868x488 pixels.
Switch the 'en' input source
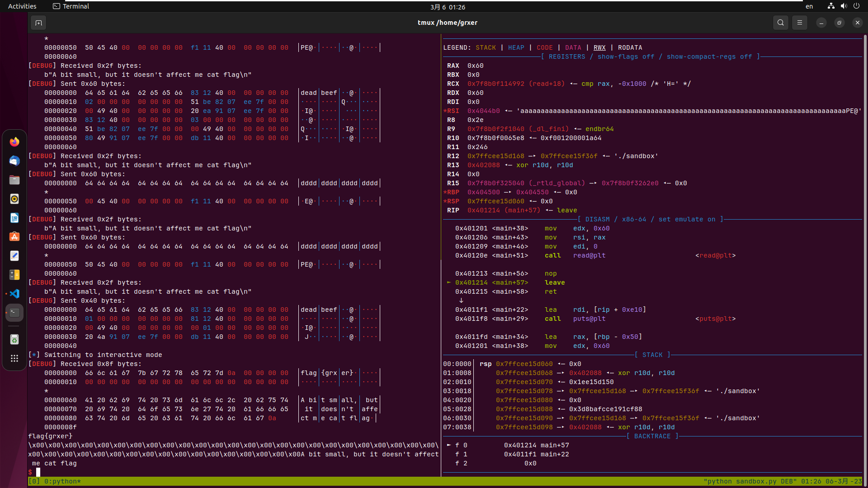(809, 6)
